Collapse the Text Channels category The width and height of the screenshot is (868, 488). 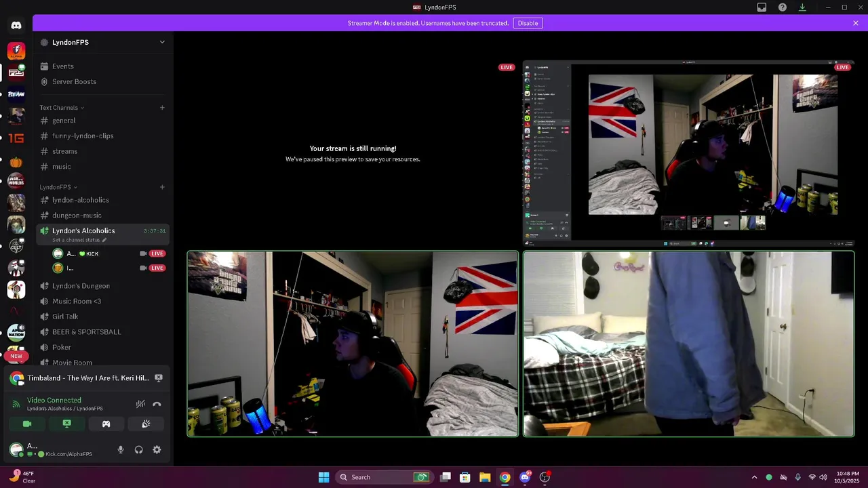coord(62,108)
